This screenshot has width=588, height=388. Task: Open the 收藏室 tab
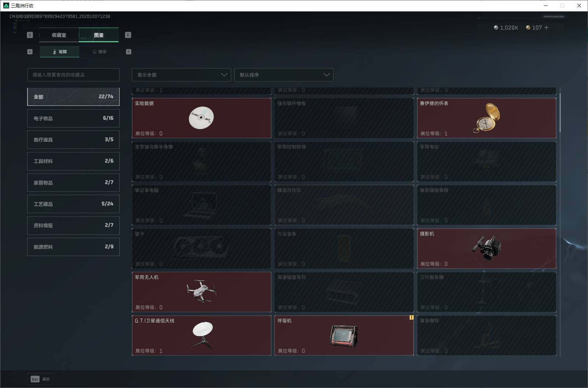(x=59, y=35)
